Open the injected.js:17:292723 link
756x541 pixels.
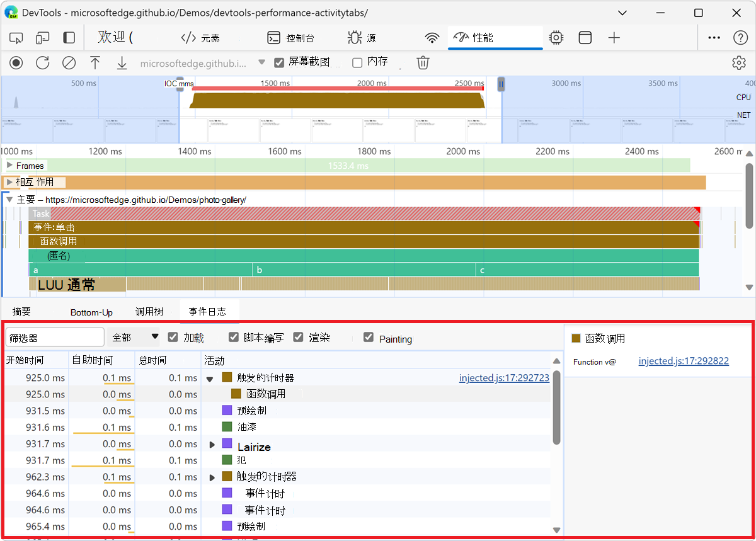pos(504,378)
